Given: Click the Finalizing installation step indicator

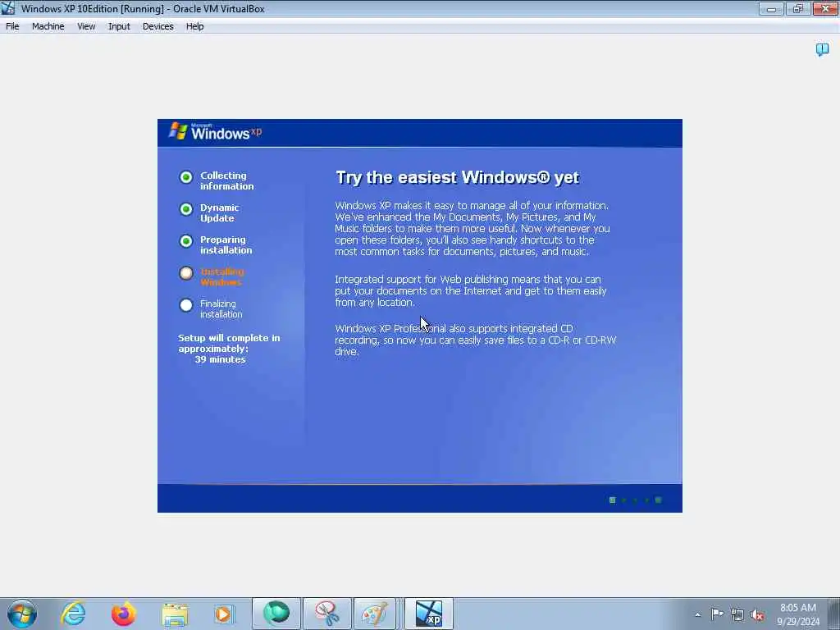Looking at the screenshot, I should [186, 305].
